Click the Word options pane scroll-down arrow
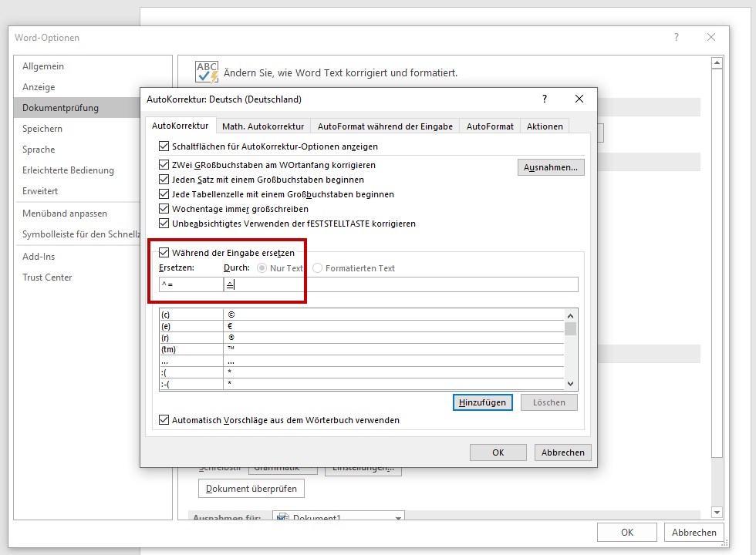Viewport: 756px width, 555px height. click(717, 513)
